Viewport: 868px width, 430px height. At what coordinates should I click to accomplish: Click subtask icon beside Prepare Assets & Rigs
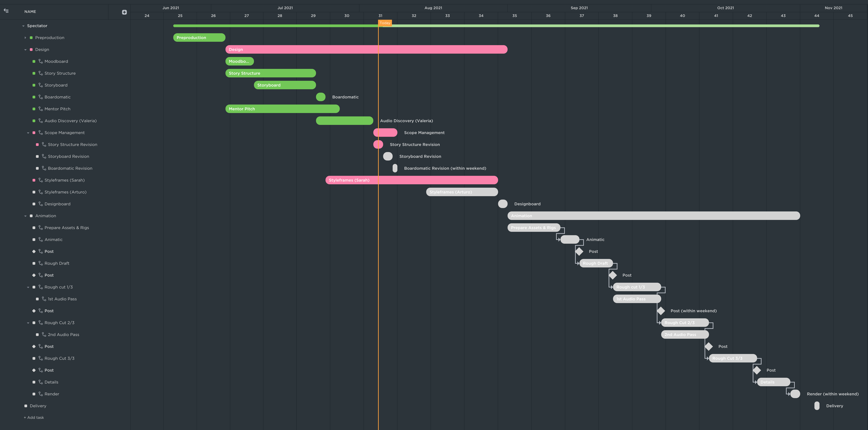coord(41,227)
